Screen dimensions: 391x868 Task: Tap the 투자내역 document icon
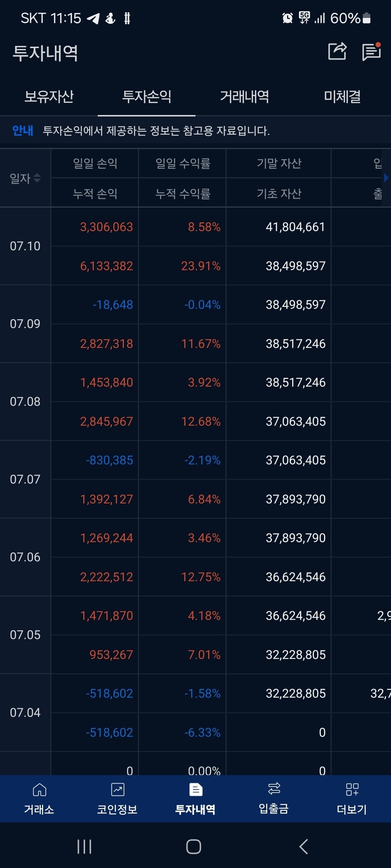pos(195,790)
